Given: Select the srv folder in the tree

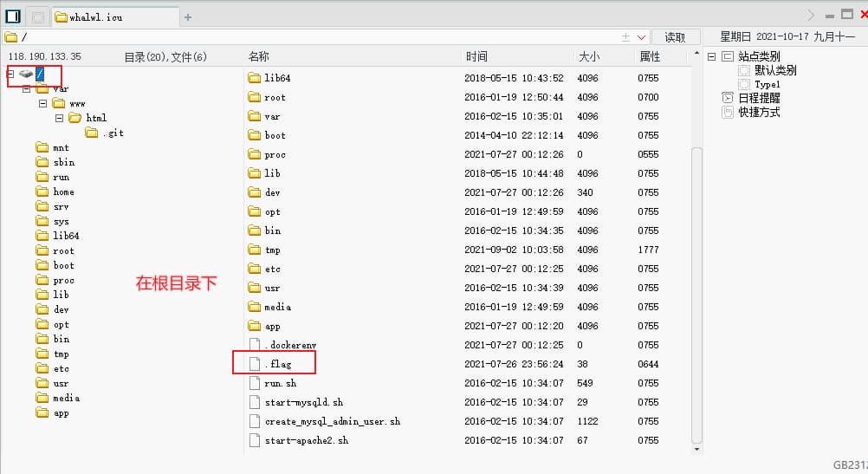Looking at the screenshot, I should [53, 206].
